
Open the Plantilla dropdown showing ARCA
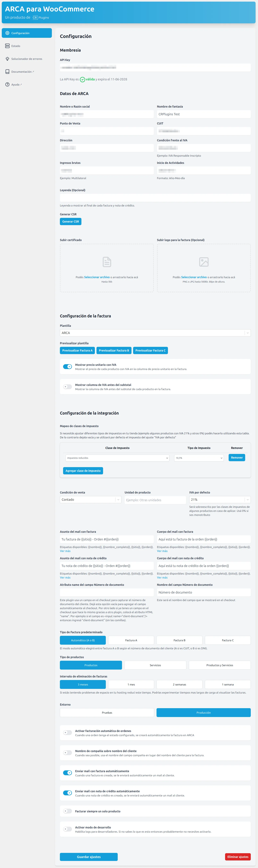point(155,333)
